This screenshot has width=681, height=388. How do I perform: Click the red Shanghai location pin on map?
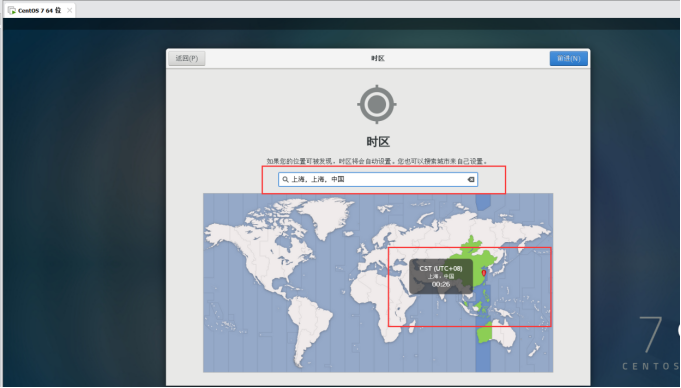tap(484, 273)
